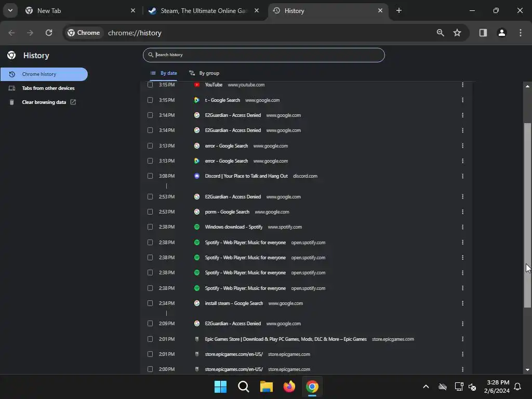Open File Explorer from taskbar
The image size is (532, 399).
[267, 387]
